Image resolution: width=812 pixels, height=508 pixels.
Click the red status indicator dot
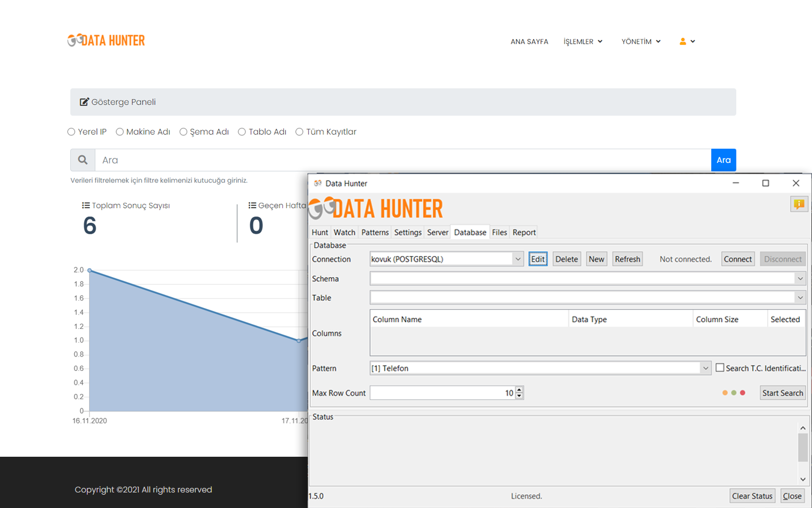coord(743,393)
